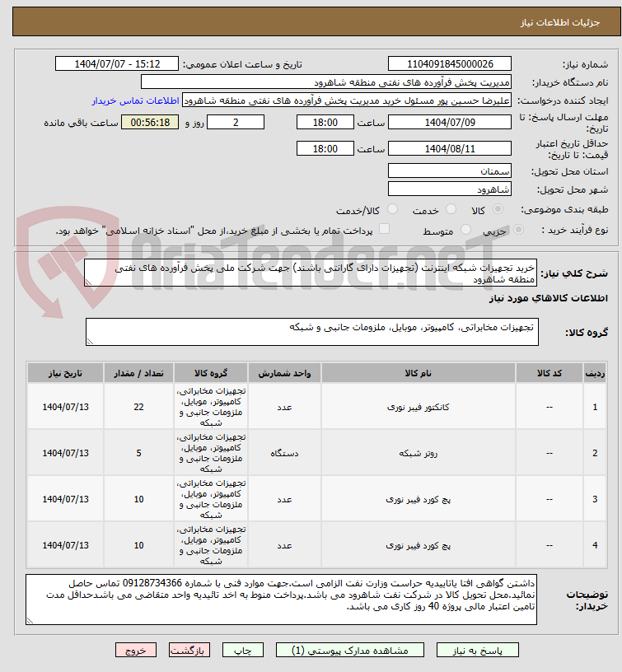Select the متوسط purchase type radio
The width and height of the screenshot is (622, 672).
click(x=466, y=230)
